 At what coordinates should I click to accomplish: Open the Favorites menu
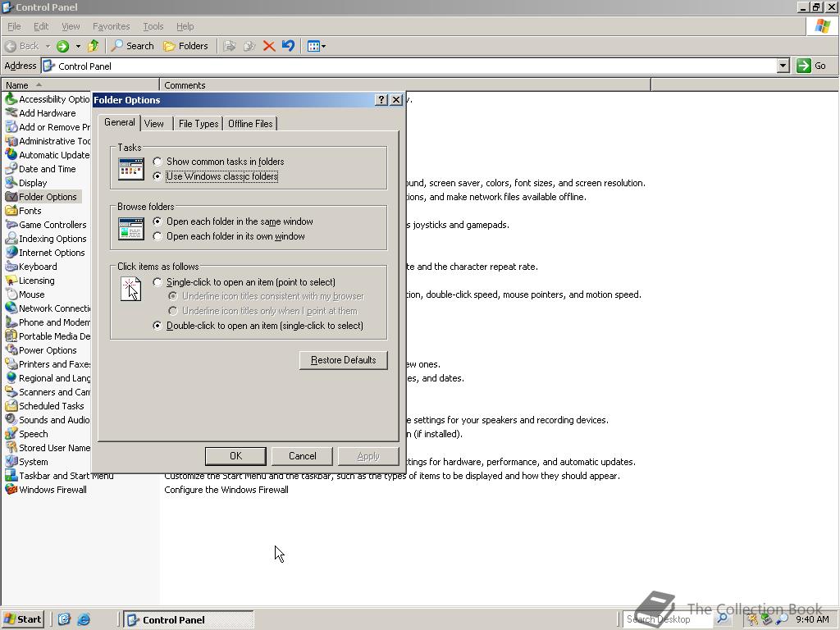click(x=111, y=26)
